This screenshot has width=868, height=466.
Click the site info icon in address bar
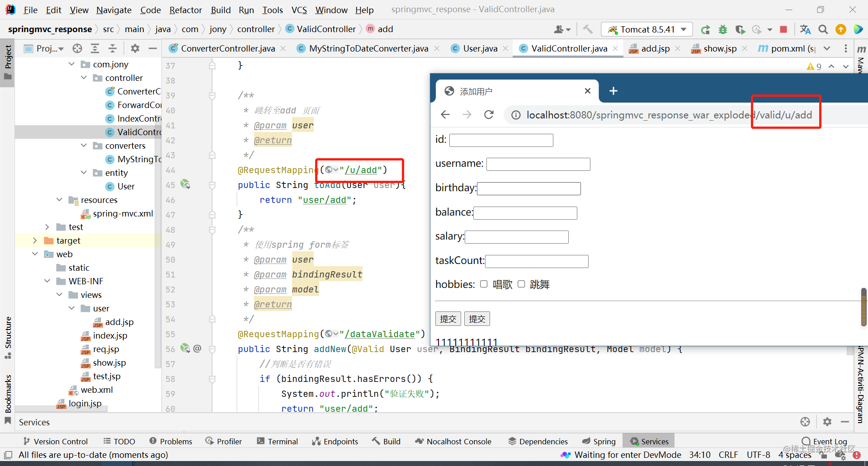[515, 115]
